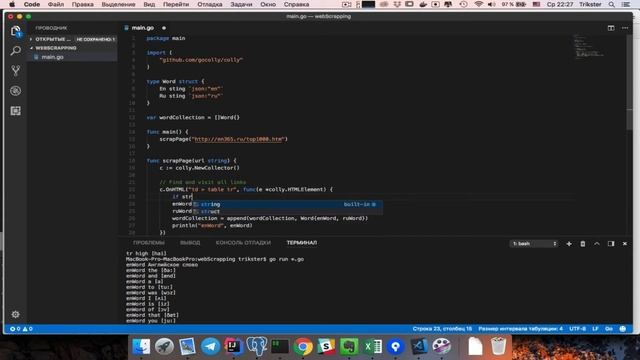Open the terminal selector dropdown '1: bash'
Screen dimensions: 640x360
534,244
